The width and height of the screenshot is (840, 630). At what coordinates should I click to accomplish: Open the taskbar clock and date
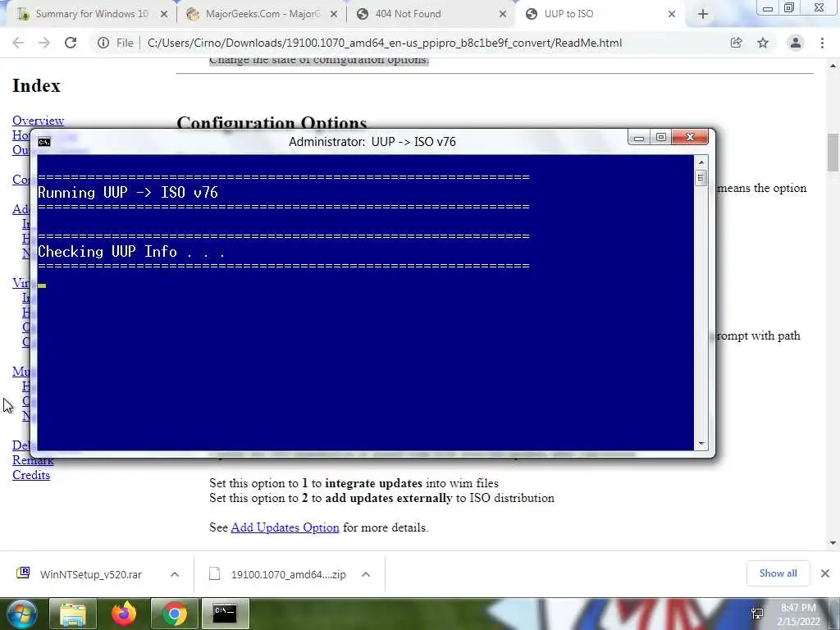[x=798, y=615]
